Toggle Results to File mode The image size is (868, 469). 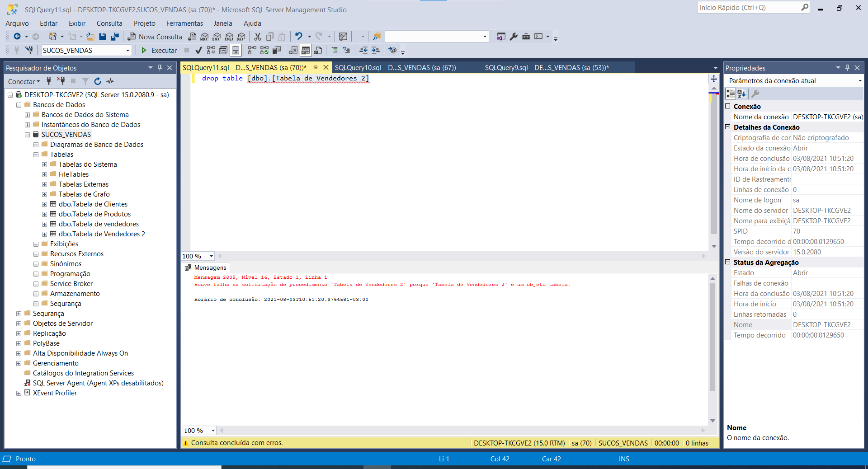(318, 50)
